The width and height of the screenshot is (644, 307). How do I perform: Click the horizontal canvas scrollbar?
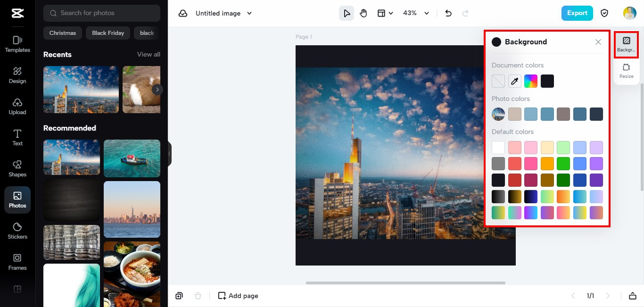pyautogui.click(x=406, y=283)
